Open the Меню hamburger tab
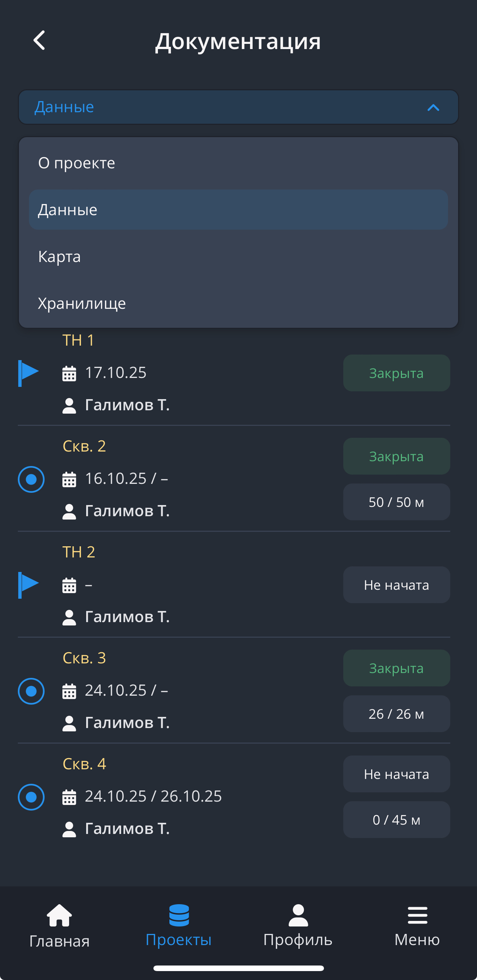Image resolution: width=477 pixels, height=980 pixels. coord(417,926)
